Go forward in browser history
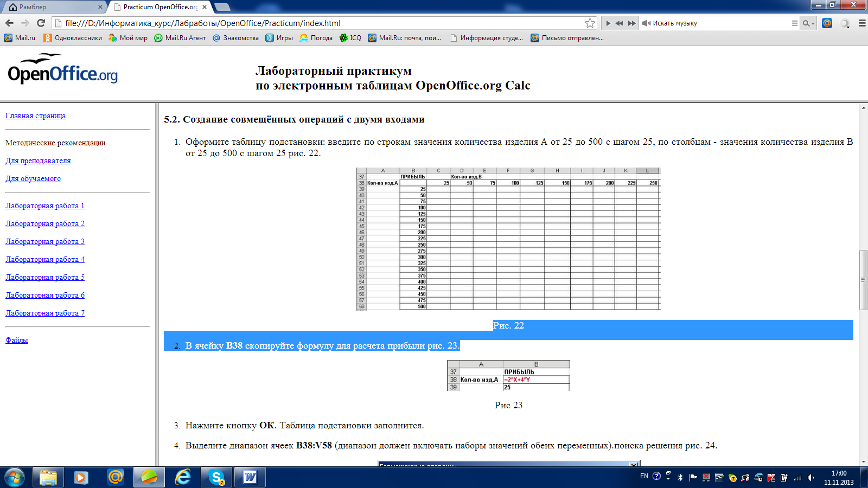Image resolution: width=868 pixels, height=488 pixels. (25, 23)
